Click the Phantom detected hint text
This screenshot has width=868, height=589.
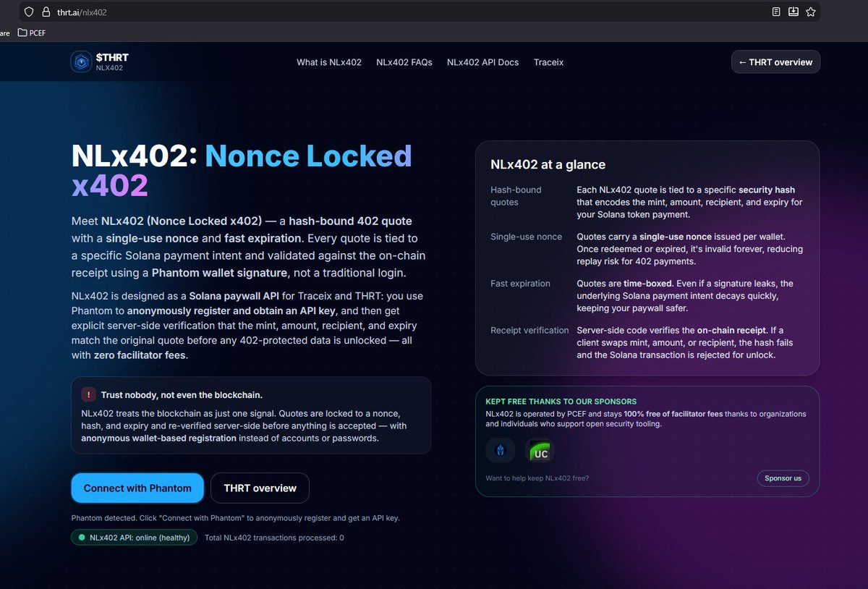pos(235,518)
